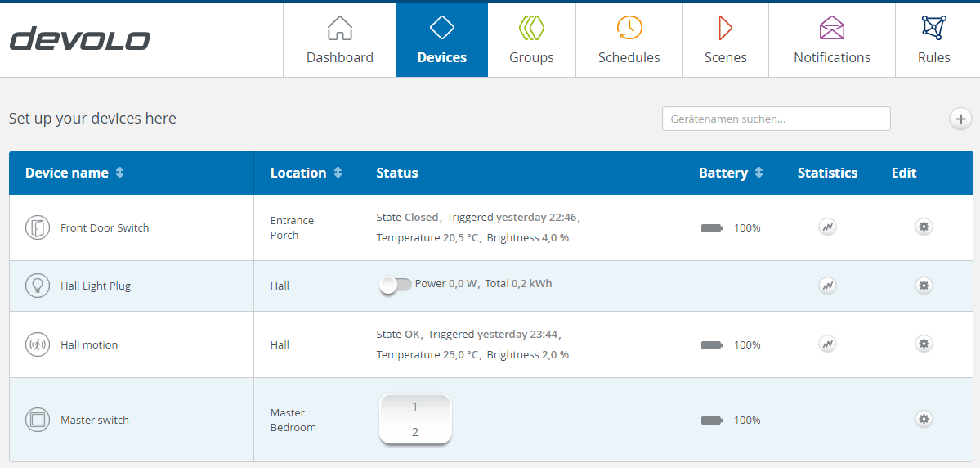Screen dimensions: 980x468
Task: Edit Front Door Switch settings gear
Action: pos(924,227)
